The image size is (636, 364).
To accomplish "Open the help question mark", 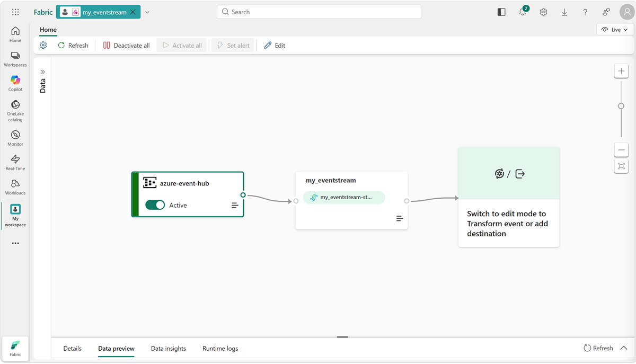I will tap(585, 12).
